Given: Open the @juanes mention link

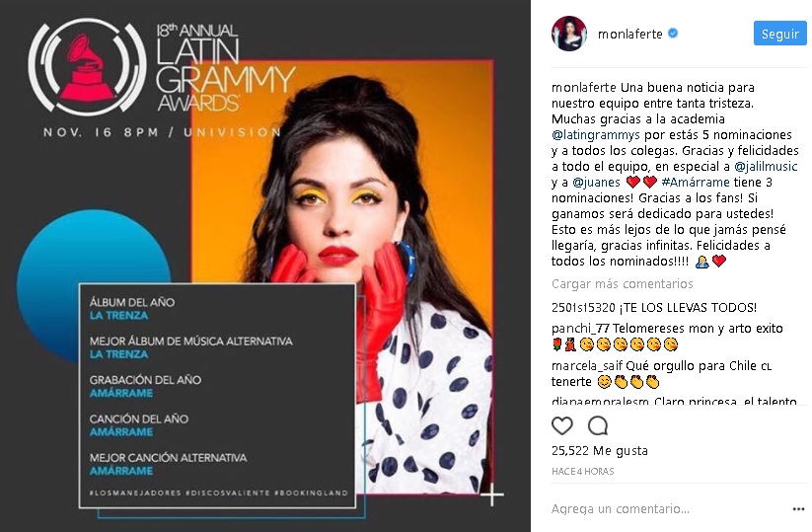Looking at the screenshot, I should [x=596, y=183].
